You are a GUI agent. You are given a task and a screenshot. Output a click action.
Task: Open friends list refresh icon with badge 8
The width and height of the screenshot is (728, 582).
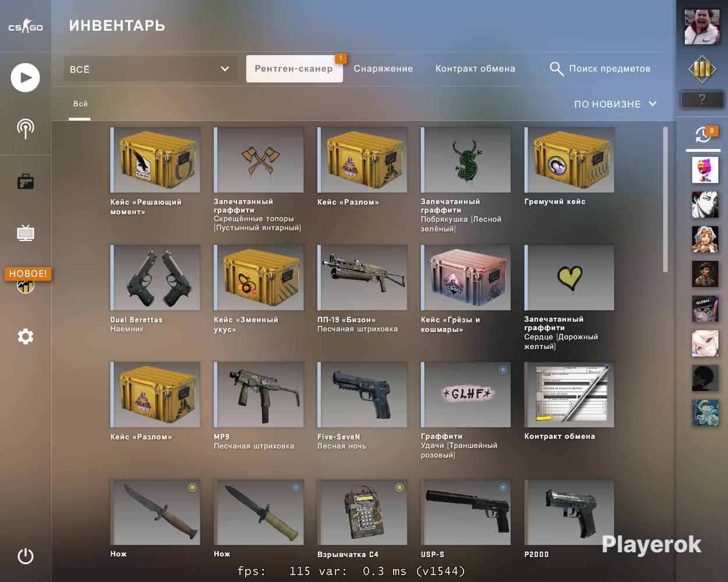(703, 136)
